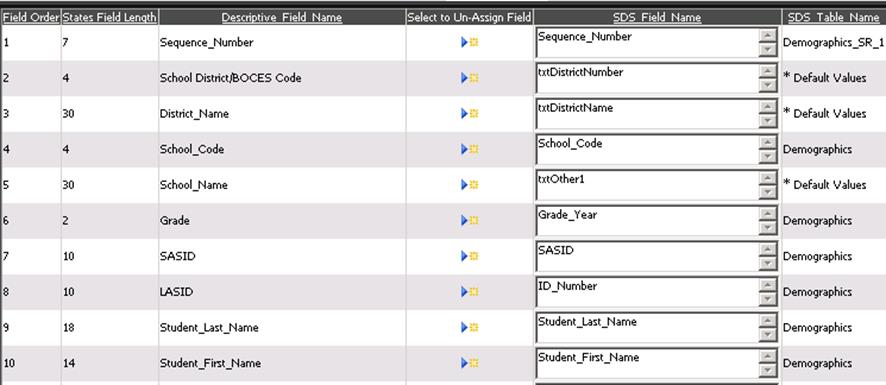Screen dimensions: 886x385
Task: Click down arrow in SASID field box
Action: tap(767, 263)
